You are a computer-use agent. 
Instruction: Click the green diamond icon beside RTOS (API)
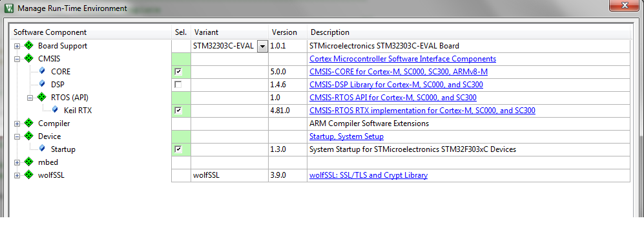click(x=41, y=98)
